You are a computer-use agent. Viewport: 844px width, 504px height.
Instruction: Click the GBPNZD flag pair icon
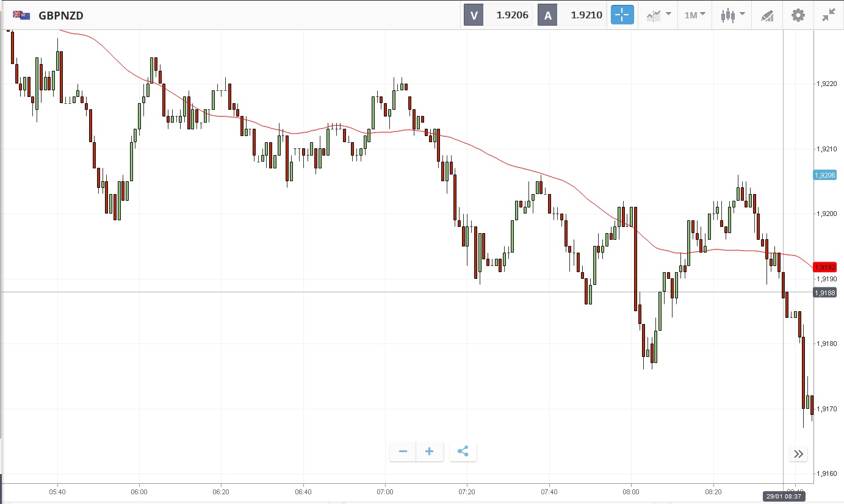click(22, 15)
